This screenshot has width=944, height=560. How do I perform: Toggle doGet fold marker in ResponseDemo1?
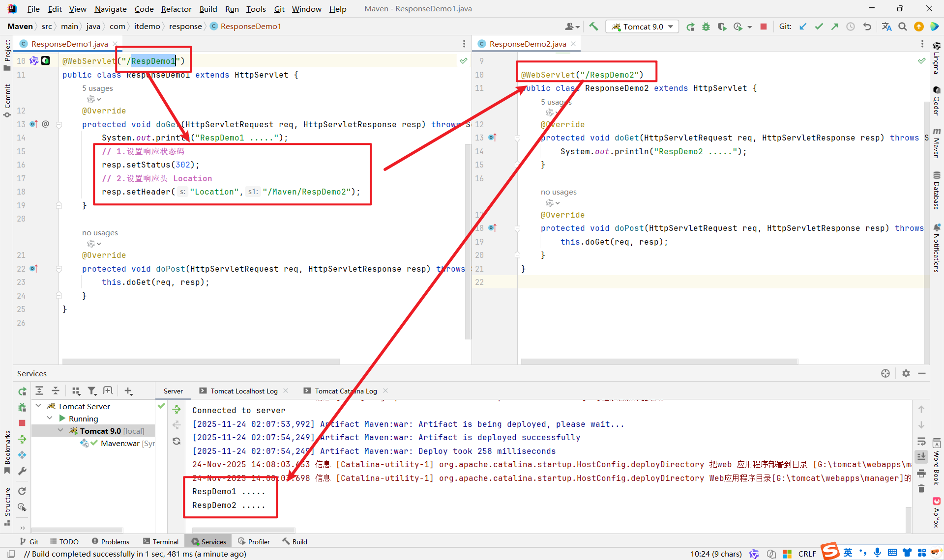[59, 125]
